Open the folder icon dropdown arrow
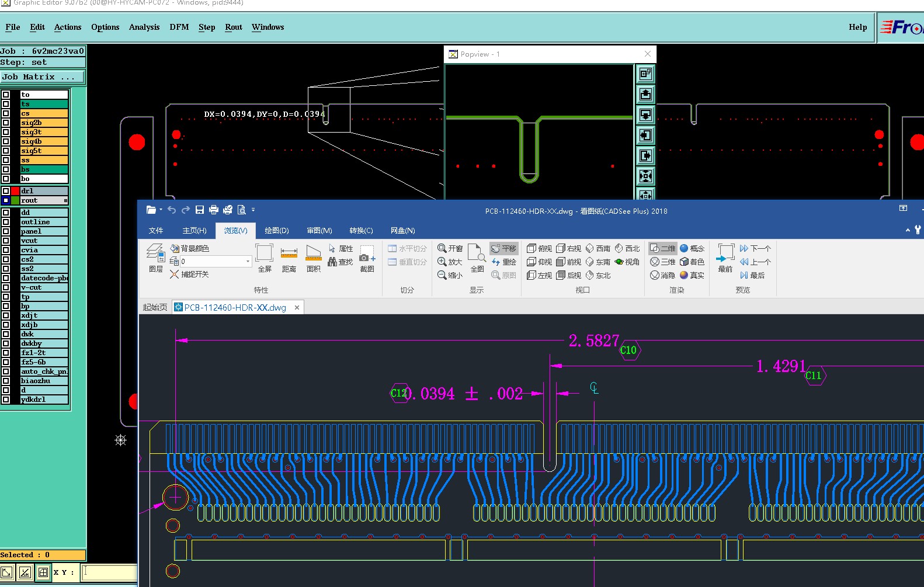The height and width of the screenshot is (587, 924). [161, 210]
